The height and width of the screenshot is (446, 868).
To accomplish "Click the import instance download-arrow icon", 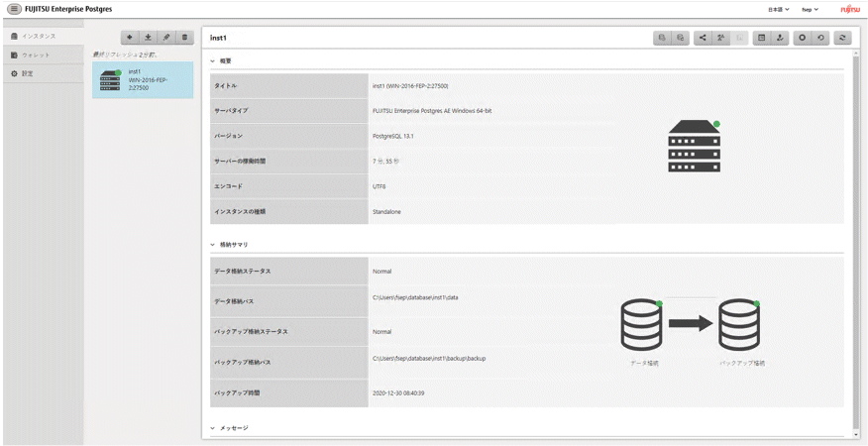I will [x=148, y=38].
